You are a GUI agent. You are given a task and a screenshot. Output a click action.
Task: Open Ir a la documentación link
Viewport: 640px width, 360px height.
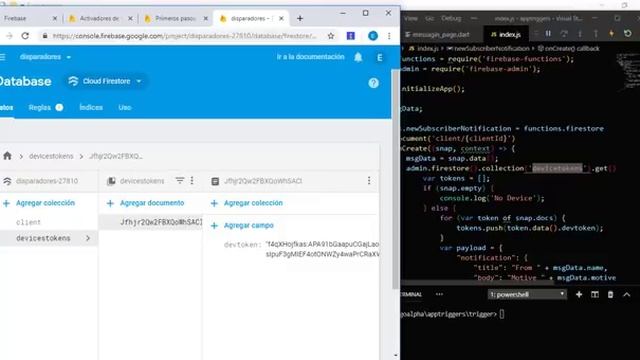[x=310, y=57]
